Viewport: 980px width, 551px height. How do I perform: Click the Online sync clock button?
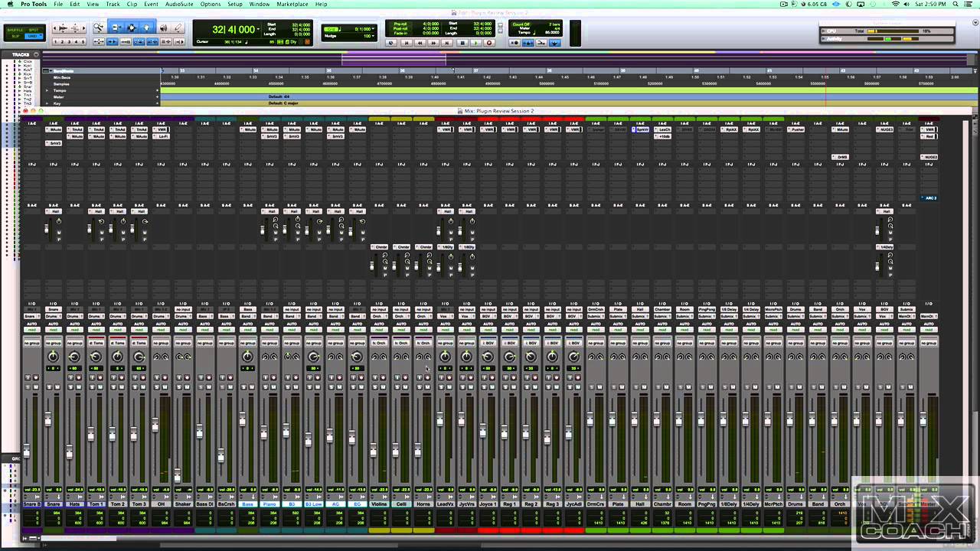point(390,43)
